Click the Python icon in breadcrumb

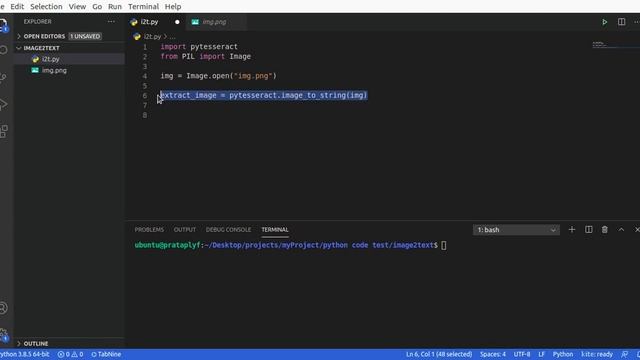pyautogui.click(x=137, y=37)
